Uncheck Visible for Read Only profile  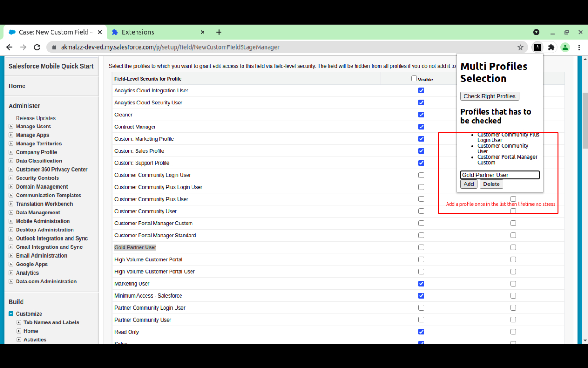(421, 332)
